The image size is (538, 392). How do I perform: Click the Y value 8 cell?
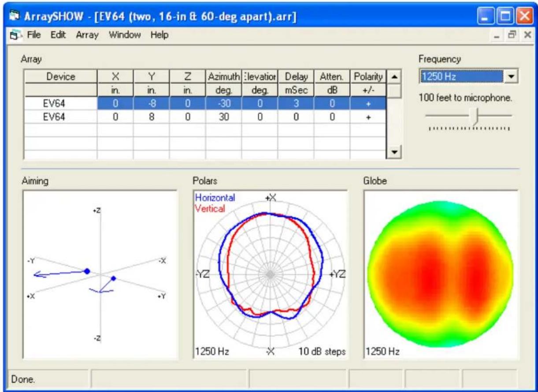[x=151, y=117]
